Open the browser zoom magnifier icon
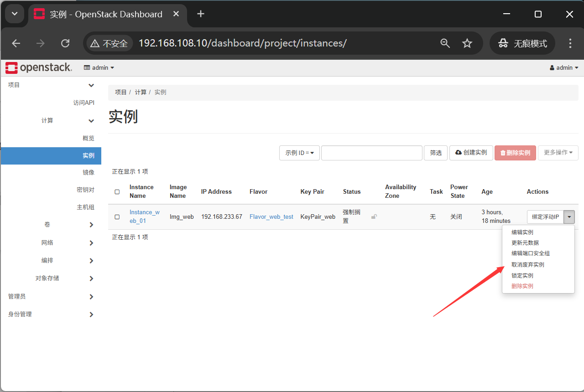This screenshot has width=584, height=392. tap(445, 43)
